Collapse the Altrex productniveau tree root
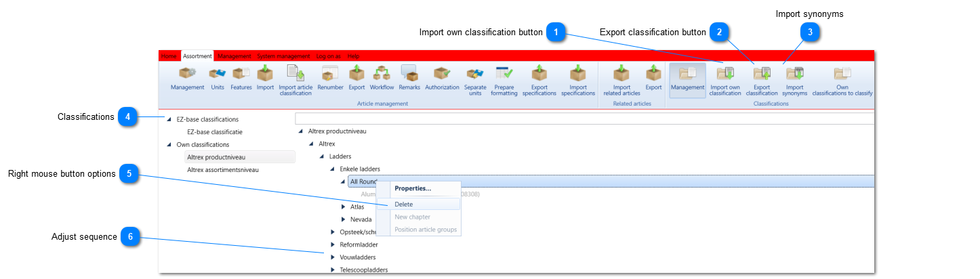Screen dimensions: 980x279 pyautogui.click(x=300, y=131)
